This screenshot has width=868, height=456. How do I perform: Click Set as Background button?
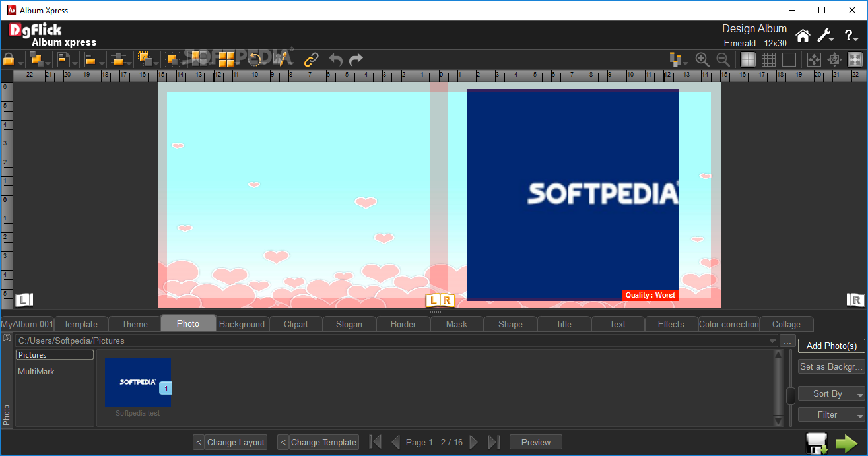(x=832, y=366)
